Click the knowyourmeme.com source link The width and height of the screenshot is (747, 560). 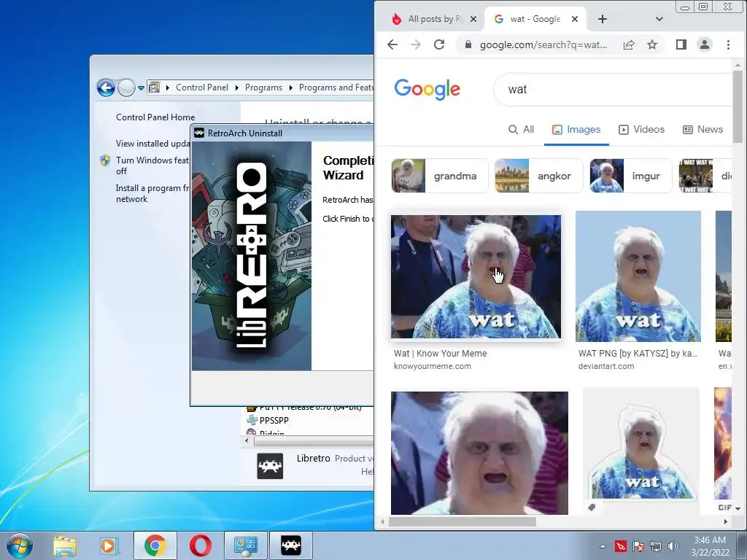432,366
